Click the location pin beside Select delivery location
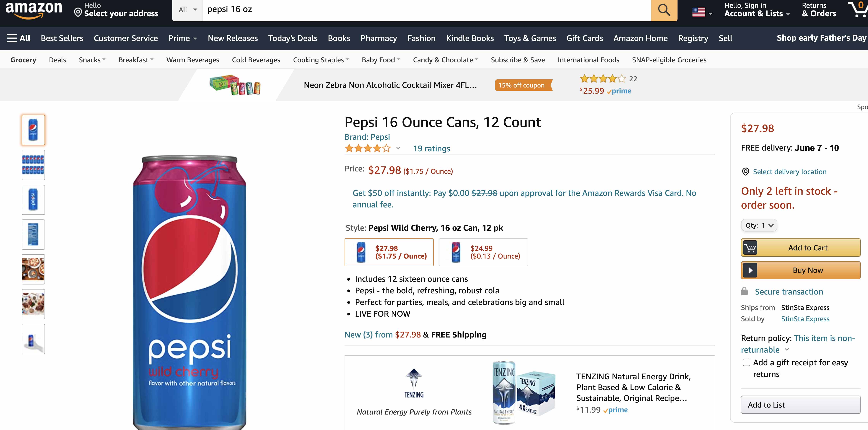This screenshot has width=868, height=430. 746,172
